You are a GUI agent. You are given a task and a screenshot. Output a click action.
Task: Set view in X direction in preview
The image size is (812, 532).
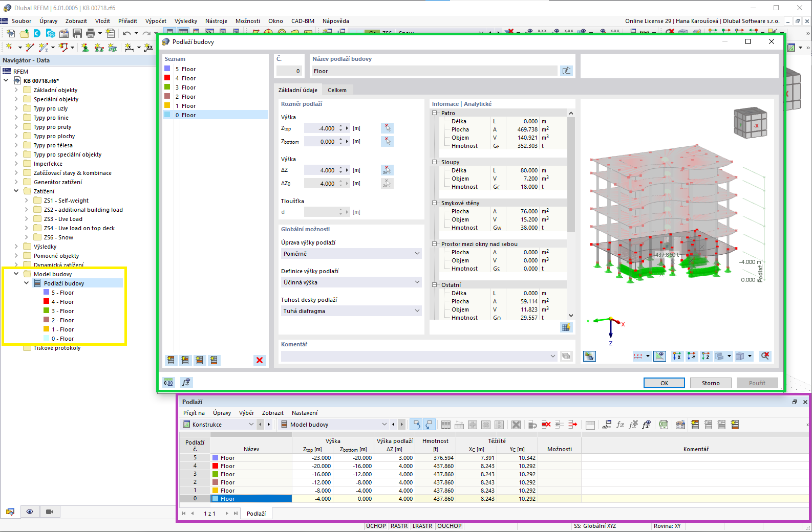pyautogui.click(x=677, y=356)
